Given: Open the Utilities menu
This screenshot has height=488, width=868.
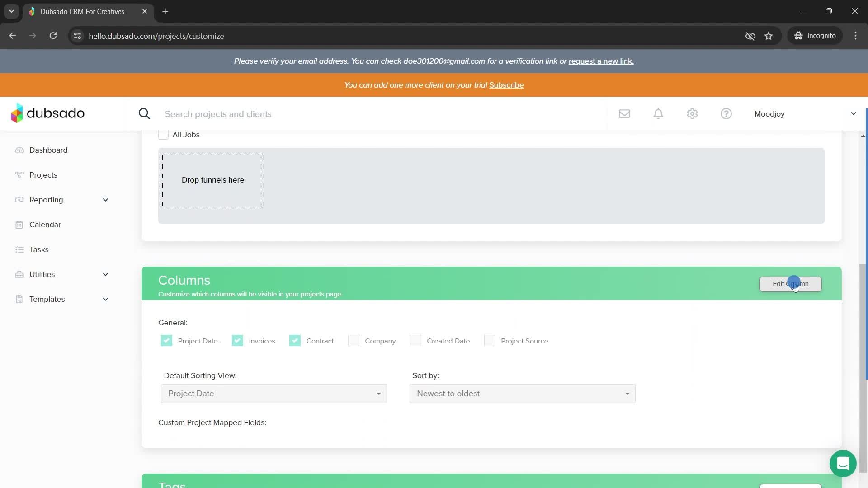Looking at the screenshot, I should point(42,274).
